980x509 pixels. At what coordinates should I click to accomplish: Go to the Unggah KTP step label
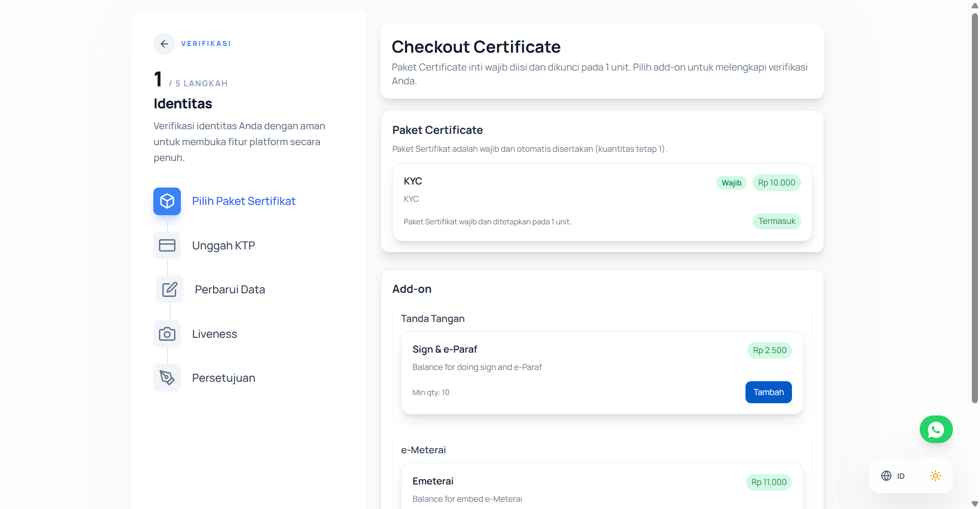(224, 246)
